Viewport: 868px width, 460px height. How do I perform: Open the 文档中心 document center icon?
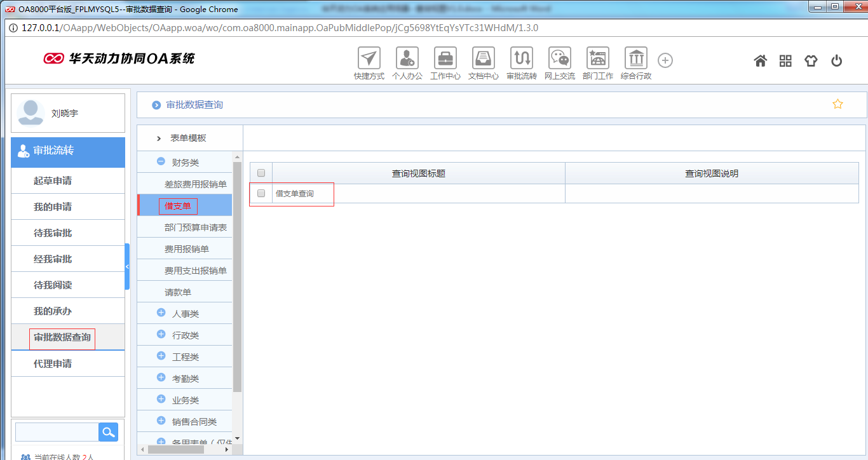click(483, 58)
